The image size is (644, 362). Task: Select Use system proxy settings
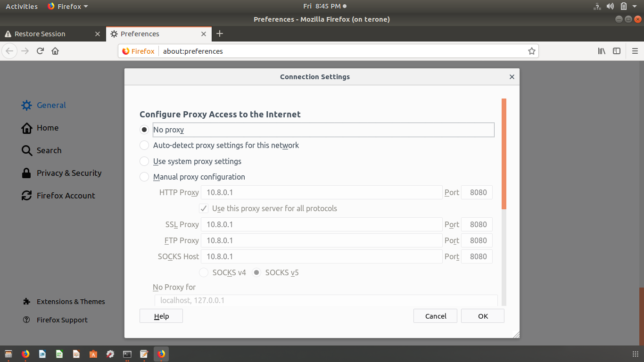(144, 161)
